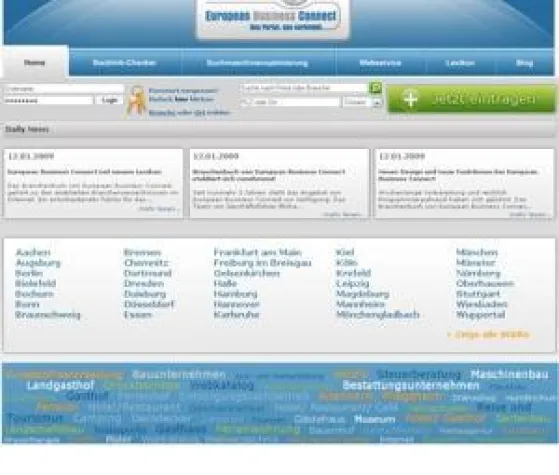This screenshot has height=475, width=559.
Task: Click Daily News link in third card
Action: 529,214
